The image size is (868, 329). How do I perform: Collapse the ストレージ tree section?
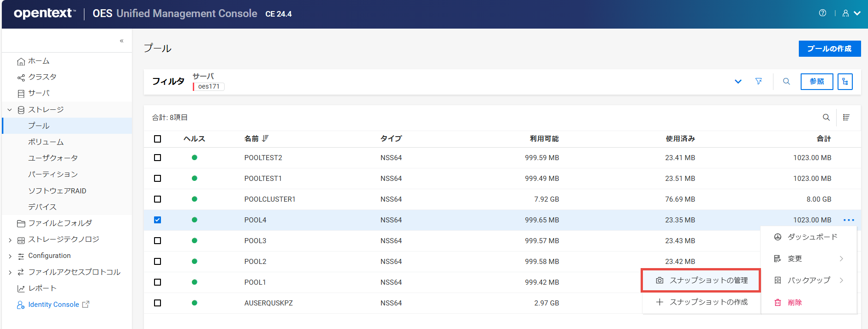pos(10,110)
